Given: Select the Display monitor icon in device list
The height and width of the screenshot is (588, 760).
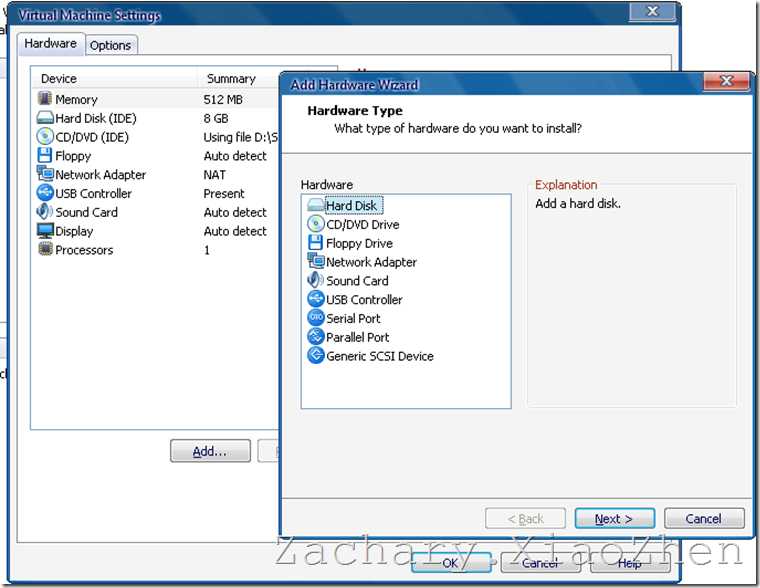Looking at the screenshot, I should point(45,230).
